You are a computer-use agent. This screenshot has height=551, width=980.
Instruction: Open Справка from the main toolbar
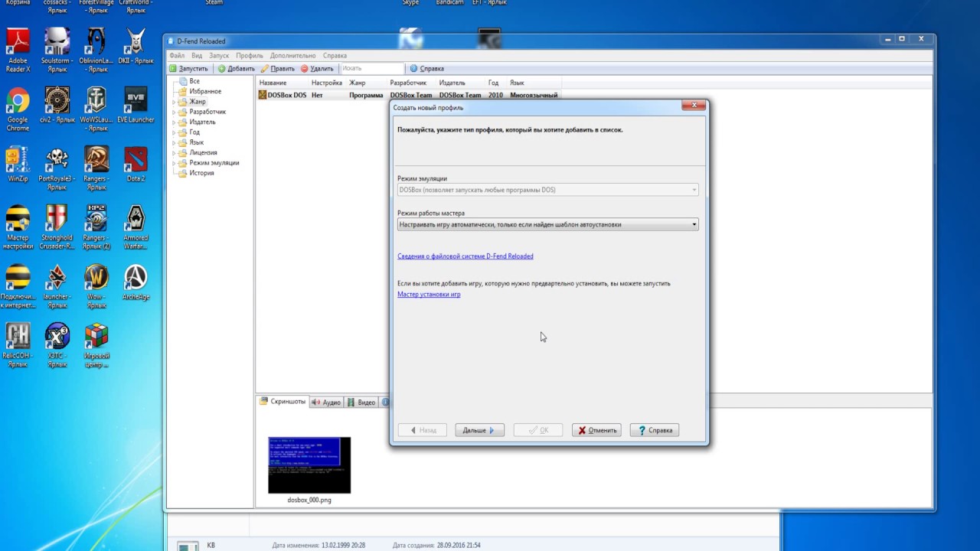[x=426, y=69]
